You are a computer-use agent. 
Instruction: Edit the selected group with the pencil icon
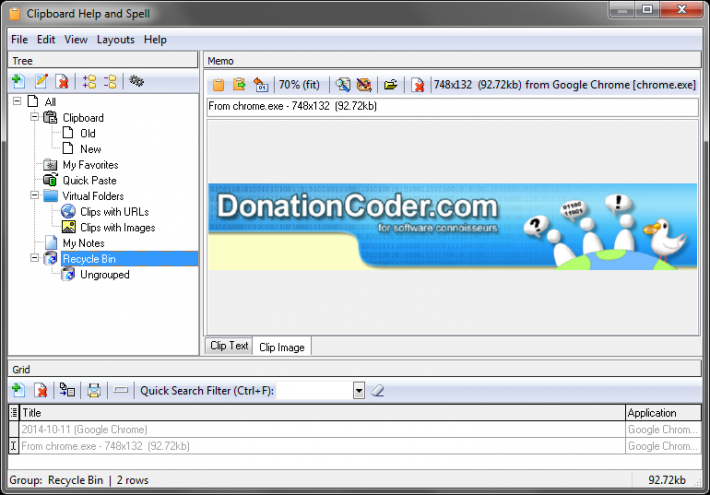(x=41, y=82)
